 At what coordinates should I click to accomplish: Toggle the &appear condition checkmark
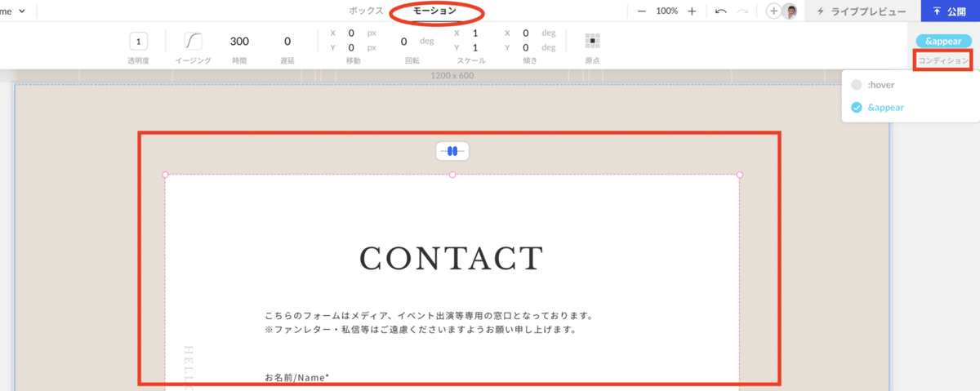coord(857,107)
